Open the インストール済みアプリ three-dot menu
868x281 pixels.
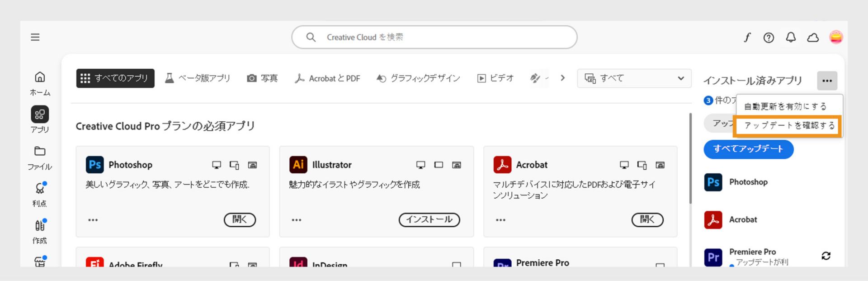tap(827, 81)
